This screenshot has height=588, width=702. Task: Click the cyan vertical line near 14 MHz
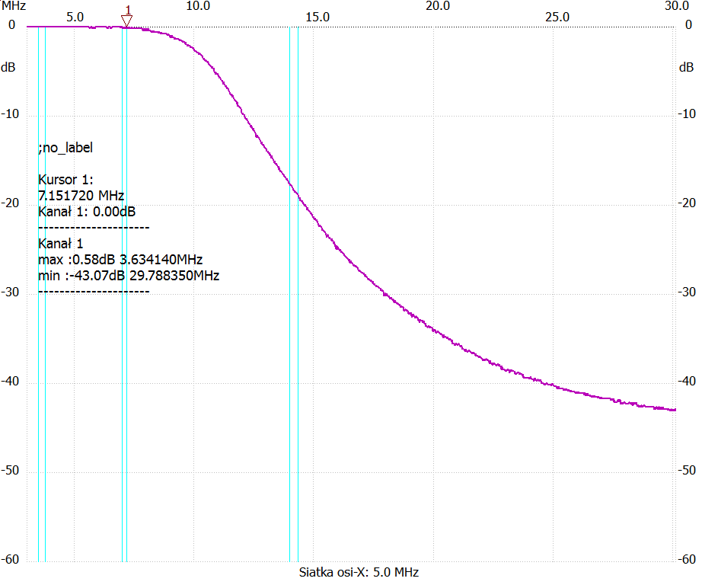[x=290, y=305]
